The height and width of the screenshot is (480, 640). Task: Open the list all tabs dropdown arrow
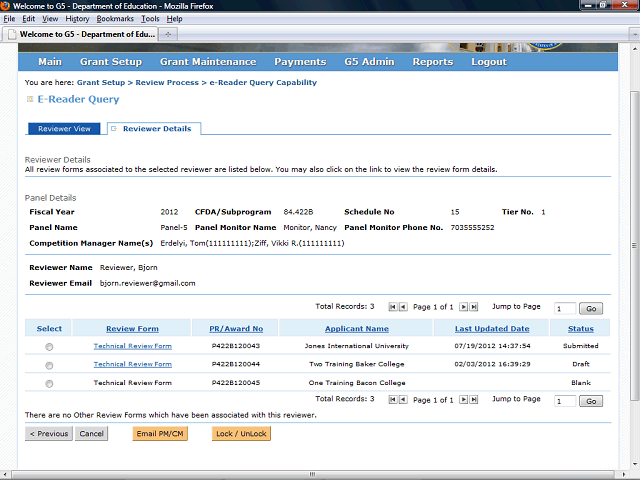(634, 34)
